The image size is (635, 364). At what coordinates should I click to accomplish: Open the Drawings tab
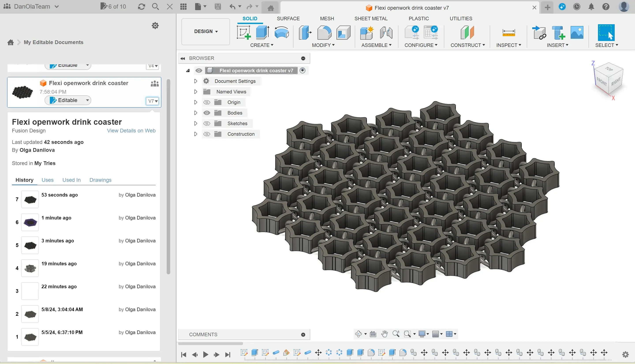click(100, 180)
